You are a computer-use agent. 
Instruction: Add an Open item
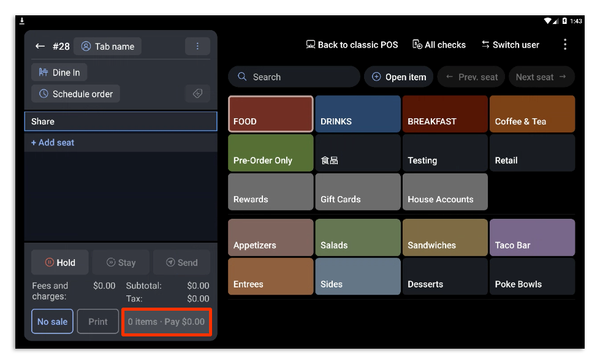399,77
